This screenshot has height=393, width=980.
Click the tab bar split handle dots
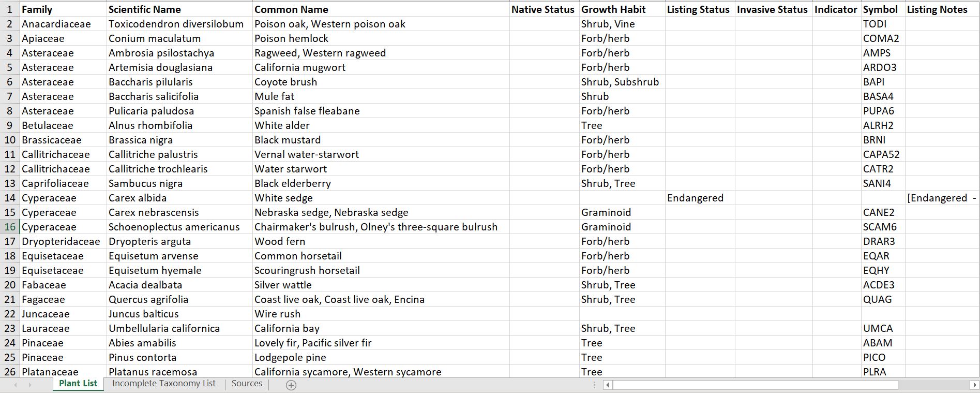click(x=594, y=385)
